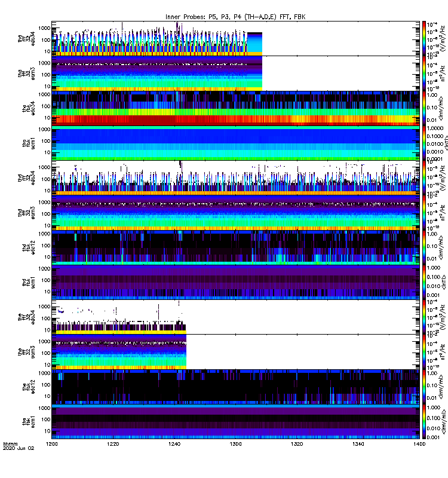
Task: Click inside the the fbk edc12 spectrogram panel
Action: click(235, 387)
